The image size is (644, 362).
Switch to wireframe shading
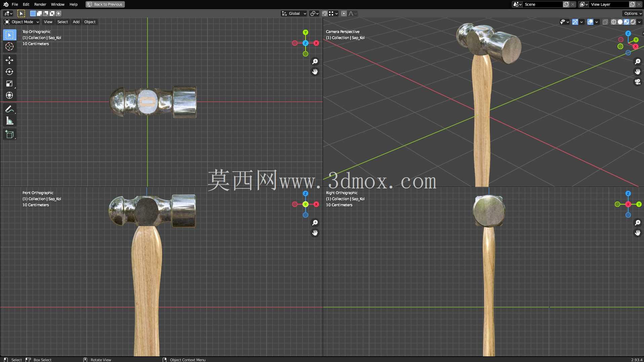[614, 22]
